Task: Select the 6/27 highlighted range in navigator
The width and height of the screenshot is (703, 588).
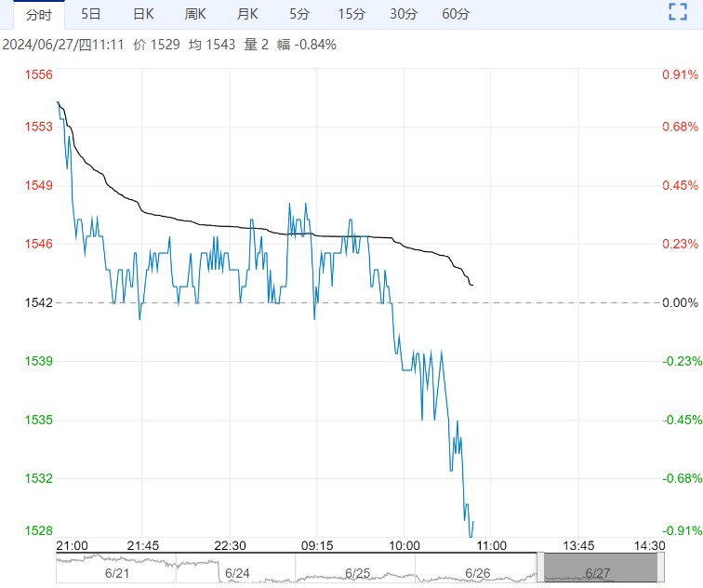Action: (600, 568)
